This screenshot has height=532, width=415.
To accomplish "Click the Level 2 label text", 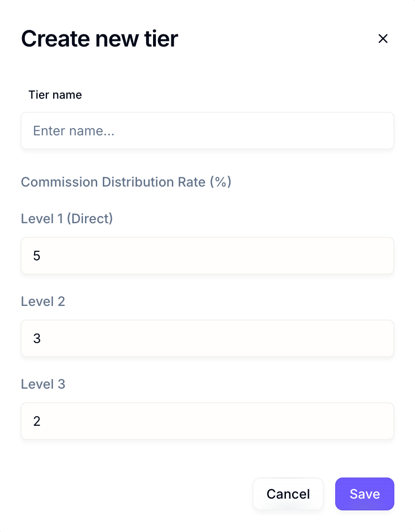I will [43, 301].
